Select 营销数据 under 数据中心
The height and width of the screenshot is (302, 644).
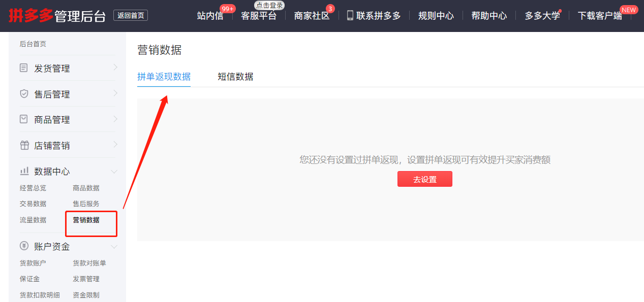86,220
